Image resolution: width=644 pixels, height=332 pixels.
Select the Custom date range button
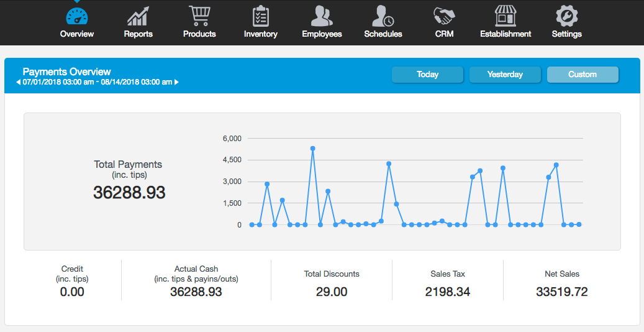point(583,75)
